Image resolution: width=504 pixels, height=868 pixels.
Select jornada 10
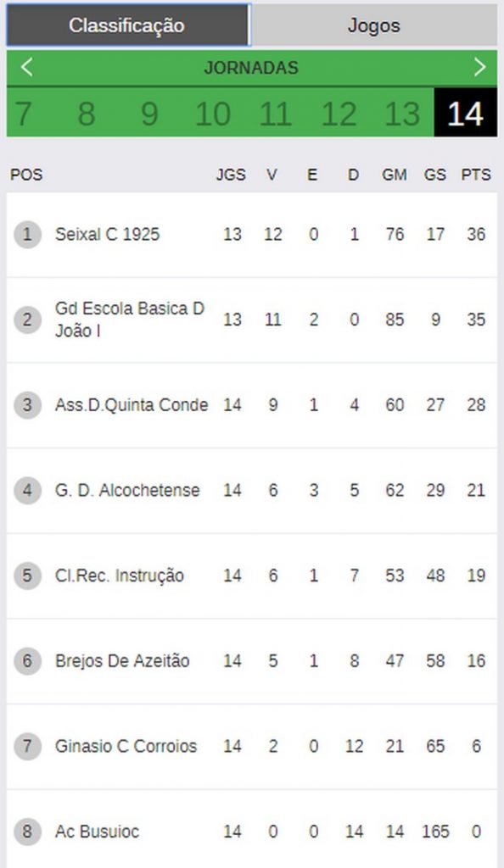(213, 114)
